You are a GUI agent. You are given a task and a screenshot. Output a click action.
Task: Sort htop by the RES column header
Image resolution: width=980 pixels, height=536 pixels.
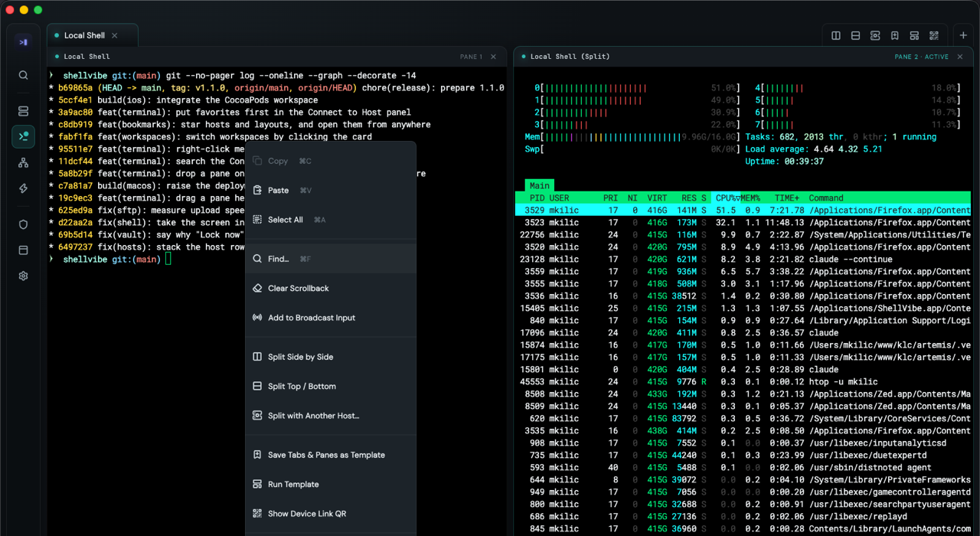tap(689, 198)
